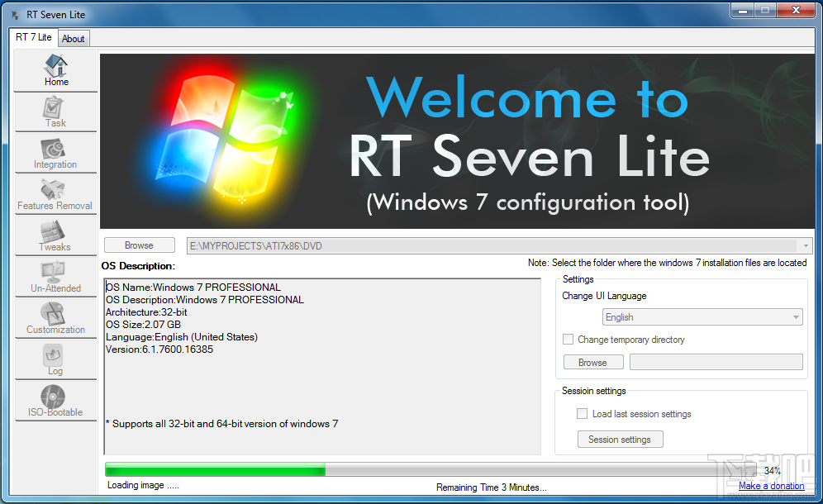823x504 pixels.
Task: Open the Make a donation link
Action: click(x=771, y=486)
